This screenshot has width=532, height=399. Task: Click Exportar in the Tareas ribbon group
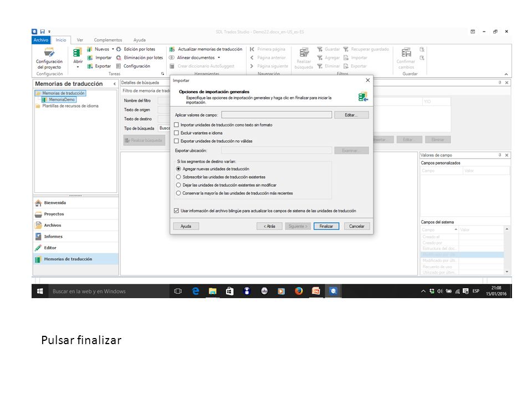[x=99, y=66]
